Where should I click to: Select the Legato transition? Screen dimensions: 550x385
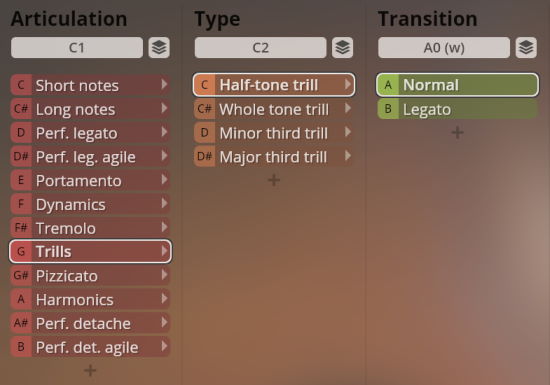(457, 109)
